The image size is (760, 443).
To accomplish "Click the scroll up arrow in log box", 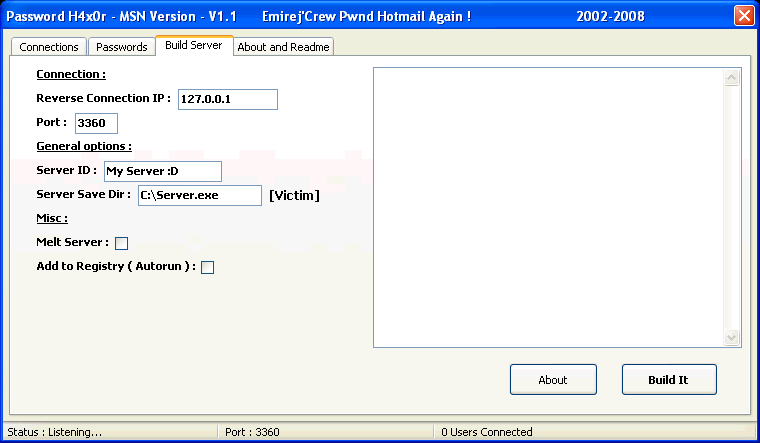I will 731,78.
